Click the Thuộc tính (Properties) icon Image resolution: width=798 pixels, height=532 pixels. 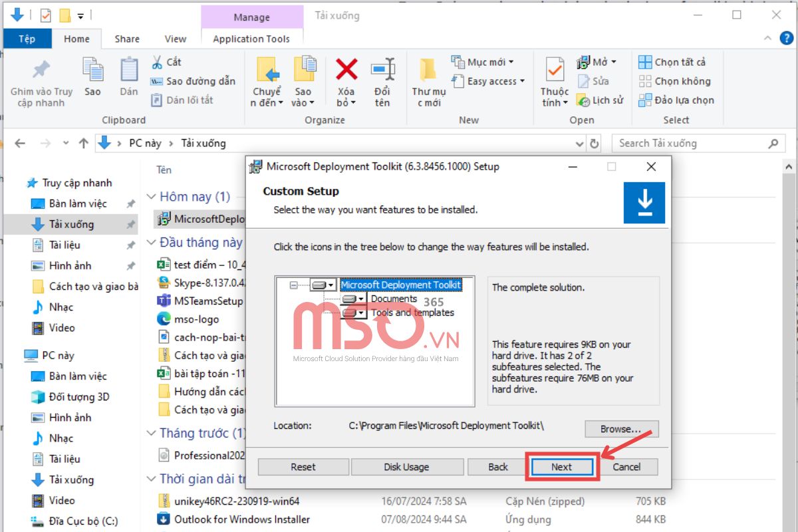[x=555, y=69]
